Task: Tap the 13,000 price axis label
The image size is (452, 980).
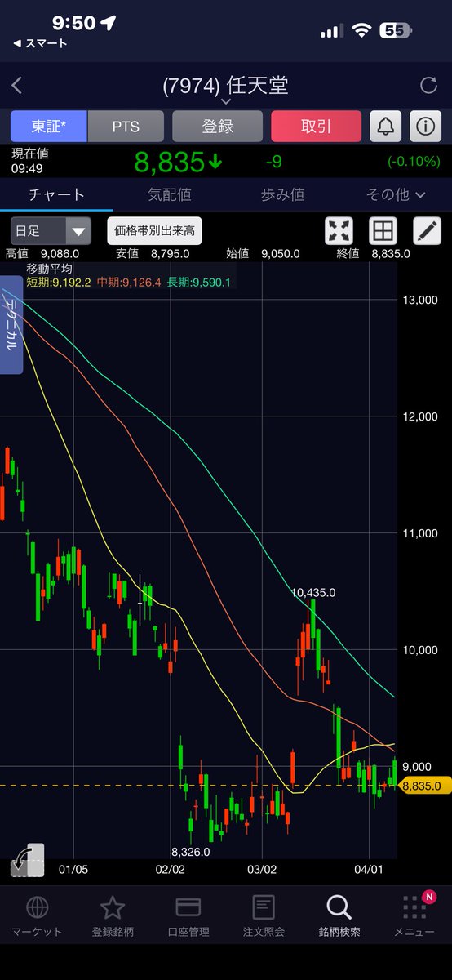Action: coord(419,301)
